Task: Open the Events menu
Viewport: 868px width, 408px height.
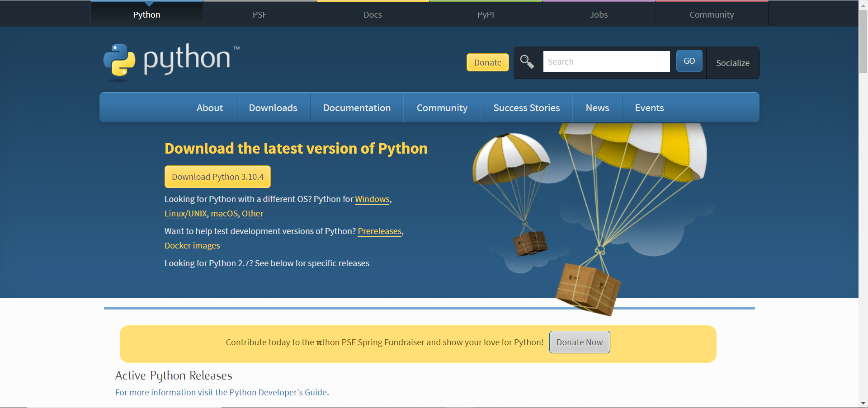Action: click(650, 108)
